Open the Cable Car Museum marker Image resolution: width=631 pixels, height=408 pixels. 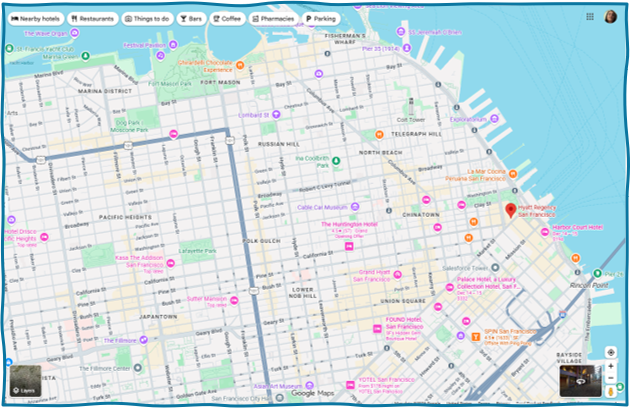[355, 207]
